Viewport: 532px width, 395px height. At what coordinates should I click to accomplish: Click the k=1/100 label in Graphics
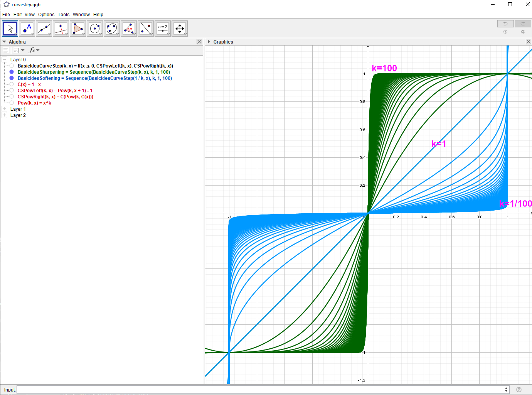click(x=516, y=204)
